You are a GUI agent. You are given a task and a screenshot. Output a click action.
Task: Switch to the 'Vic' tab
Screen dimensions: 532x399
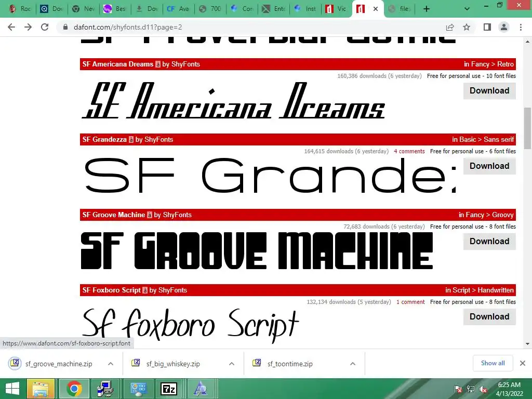tap(337, 9)
